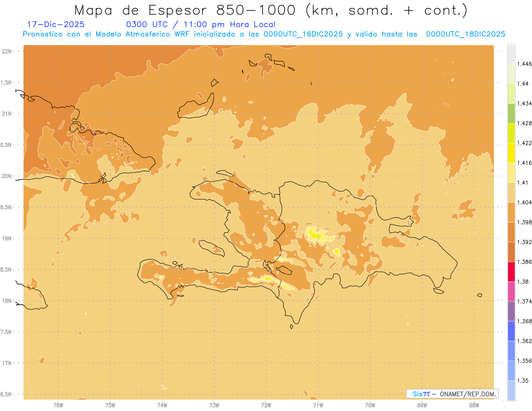Click the 74W longitude axis label

pos(162,405)
